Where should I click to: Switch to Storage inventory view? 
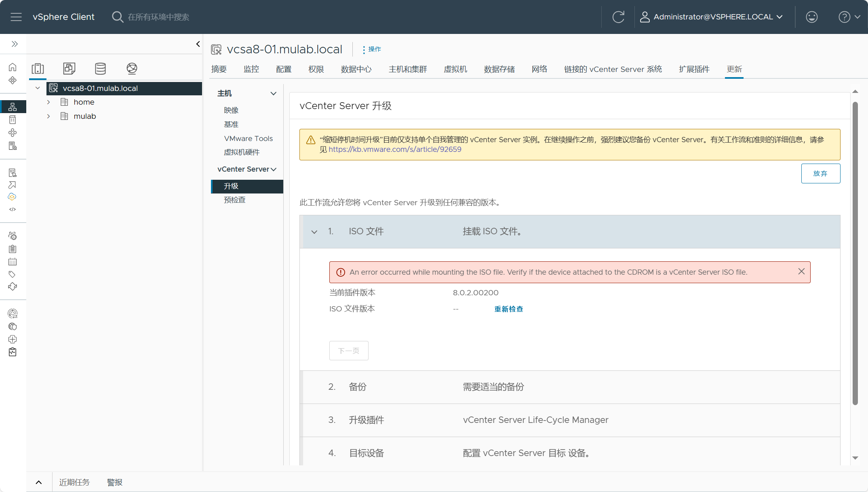[101, 69]
